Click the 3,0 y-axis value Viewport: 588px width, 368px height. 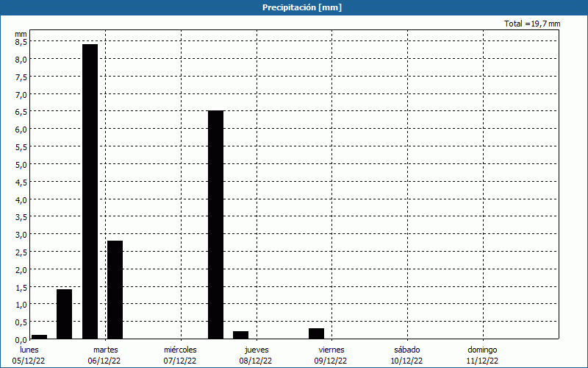coord(21,234)
